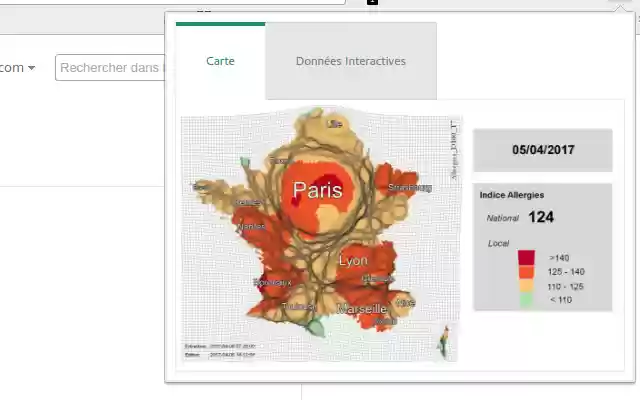Image resolution: width=640 pixels, height=400 pixels.
Task: Expand the .com dropdown arrow
Action: click(x=31, y=68)
